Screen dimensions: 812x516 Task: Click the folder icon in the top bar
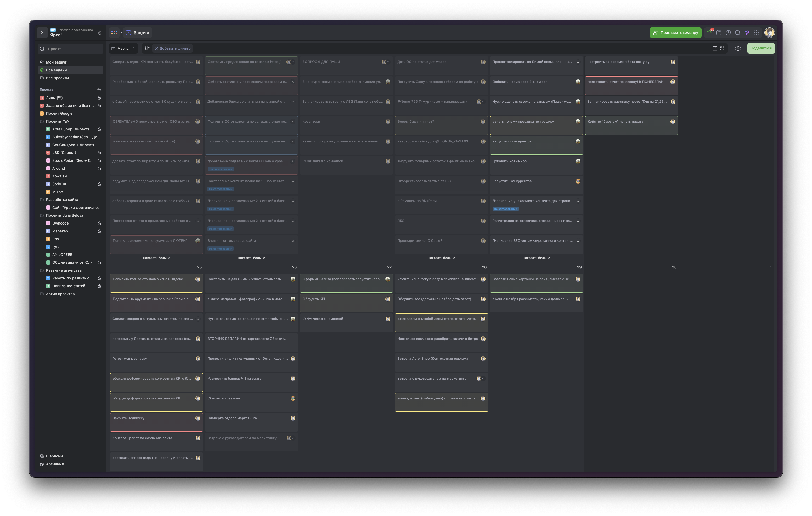719,33
